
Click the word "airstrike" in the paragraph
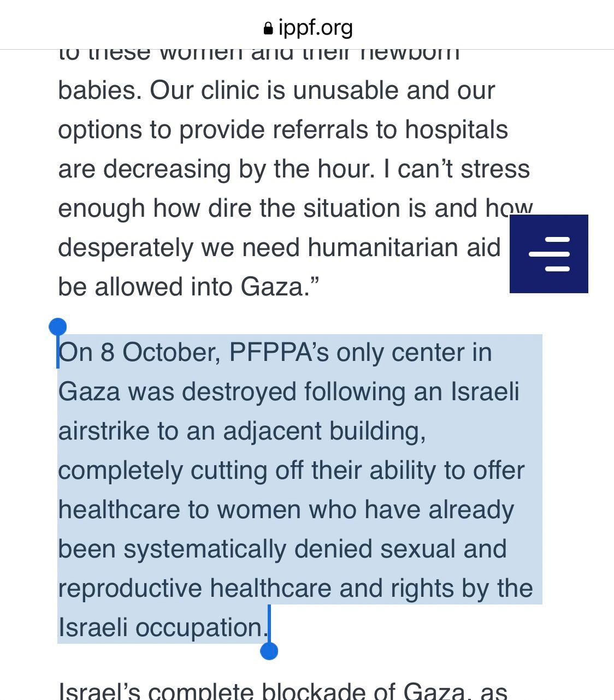tap(104, 431)
